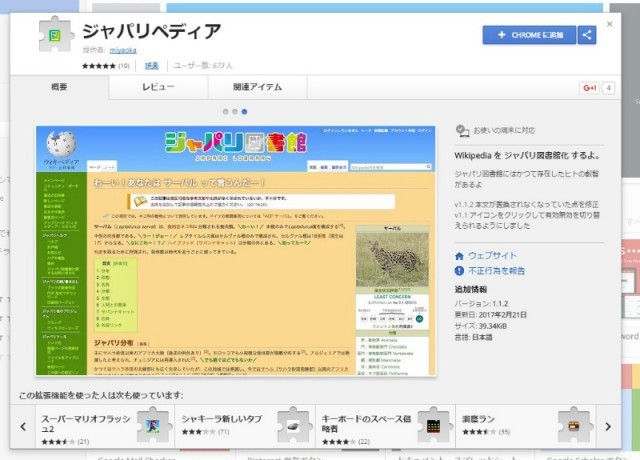Select the second screenshot carousel dot
This screenshot has height=460, width=640.
[235, 111]
